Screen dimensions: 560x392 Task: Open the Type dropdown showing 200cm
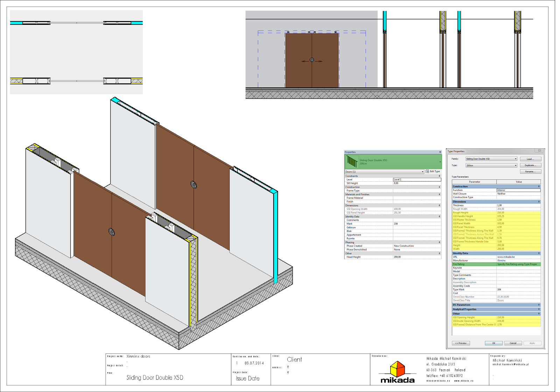coord(516,165)
